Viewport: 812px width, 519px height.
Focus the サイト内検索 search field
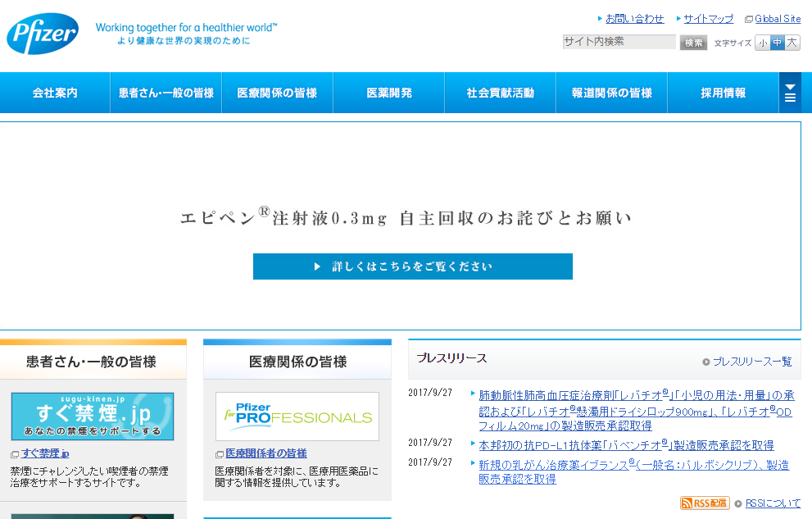(619, 42)
